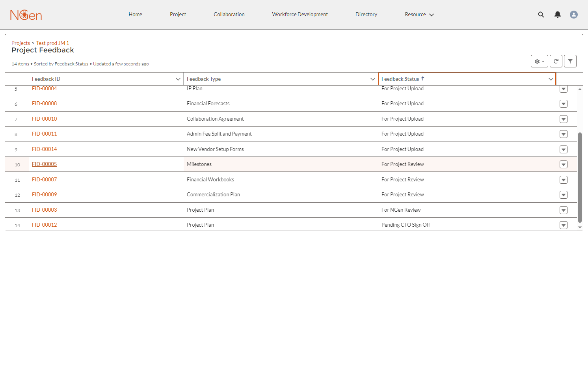The image size is (588, 369).
Task: Click the scrollbar down arrow
Action: tap(580, 227)
